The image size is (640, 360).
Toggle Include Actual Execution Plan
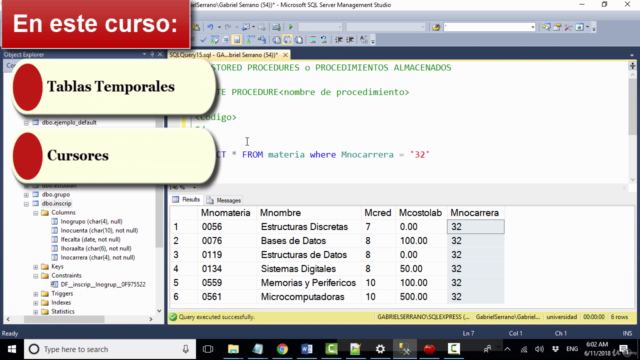250,40
